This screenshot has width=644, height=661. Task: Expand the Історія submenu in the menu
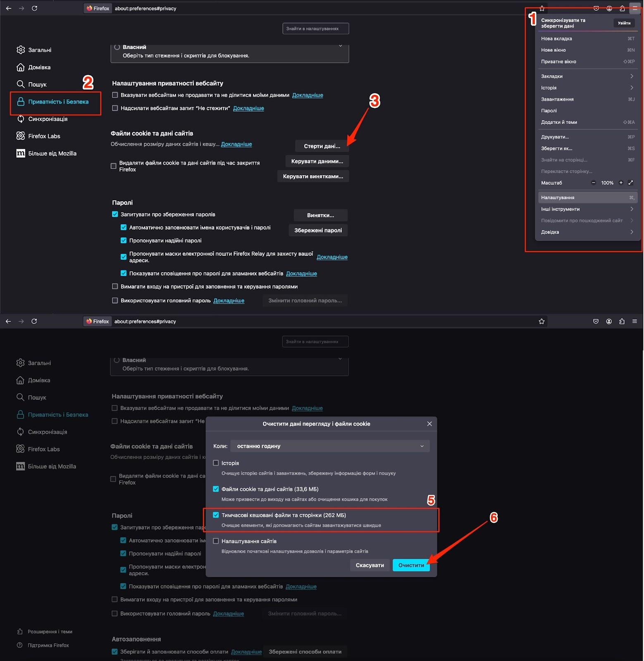click(x=587, y=88)
